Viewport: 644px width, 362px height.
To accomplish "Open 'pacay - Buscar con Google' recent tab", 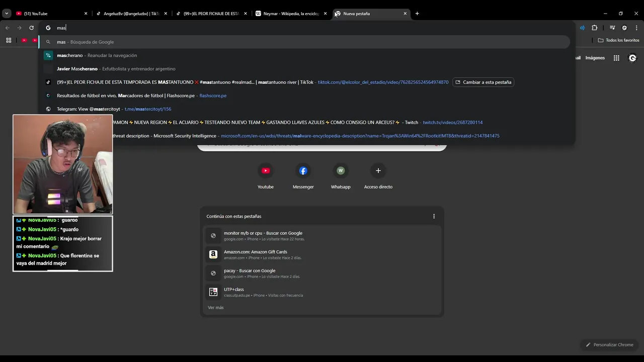I will [x=322, y=273].
